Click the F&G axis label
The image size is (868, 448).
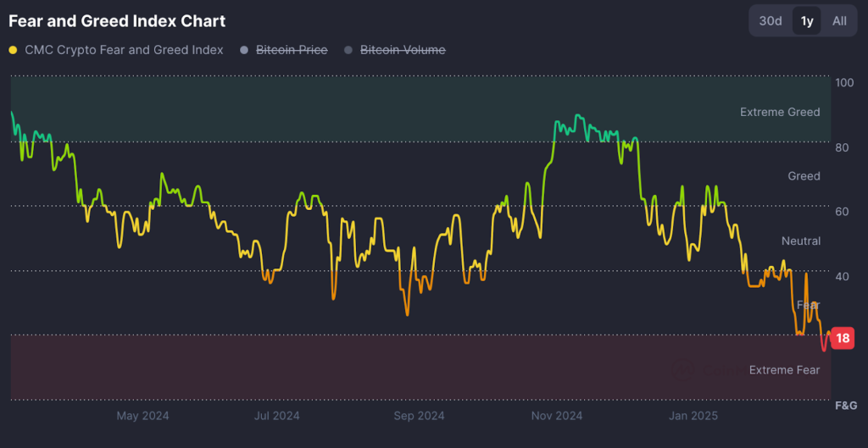pos(846,405)
